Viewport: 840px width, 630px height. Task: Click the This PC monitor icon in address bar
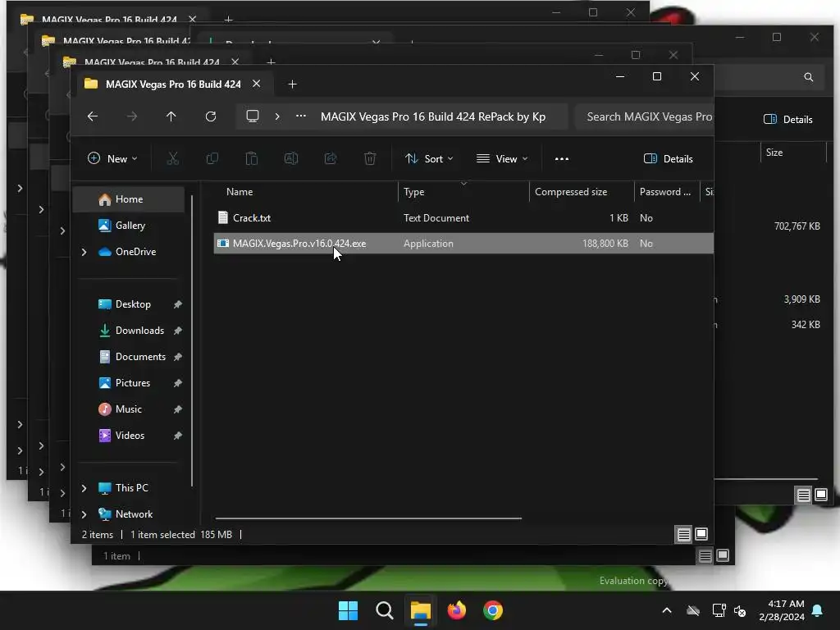coord(253,116)
